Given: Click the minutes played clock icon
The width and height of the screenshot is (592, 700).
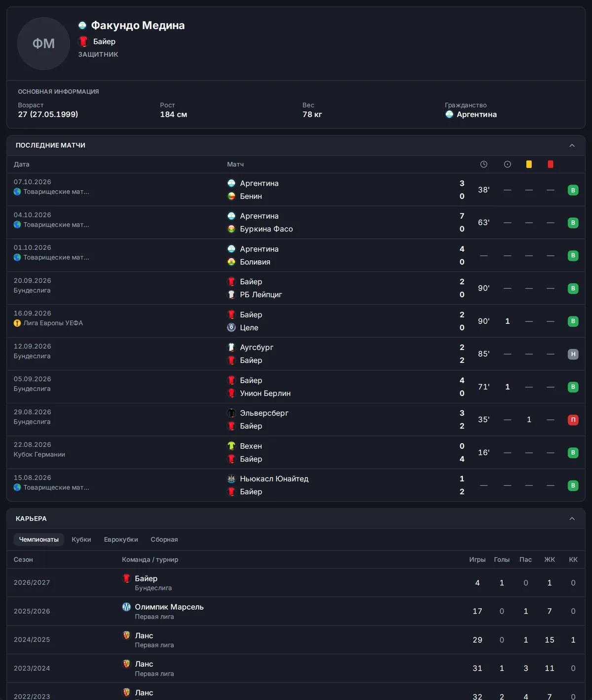Looking at the screenshot, I should tap(484, 164).
